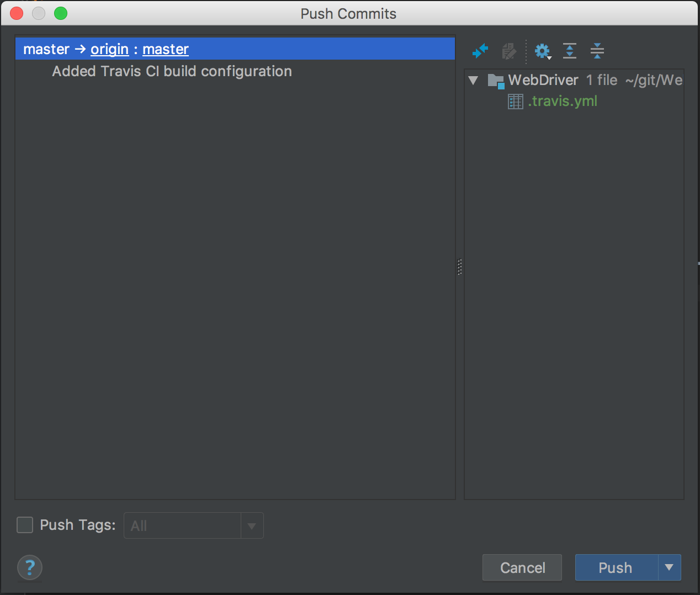This screenshot has height=595, width=700.
Task: Open help with the question mark icon
Action: [30, 567]
